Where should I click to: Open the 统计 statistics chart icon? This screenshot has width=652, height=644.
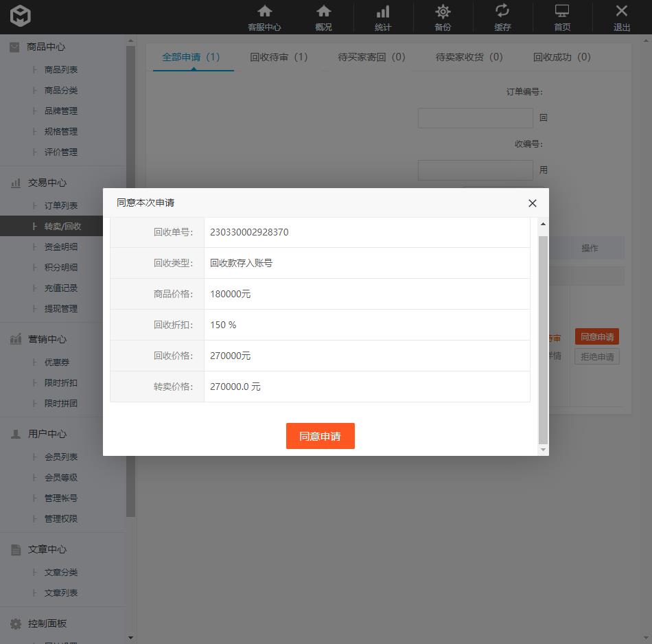click(x=383, y=12)
